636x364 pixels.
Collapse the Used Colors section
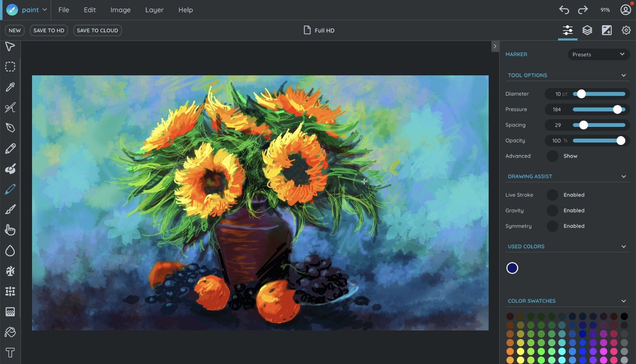tap(624, 246)
